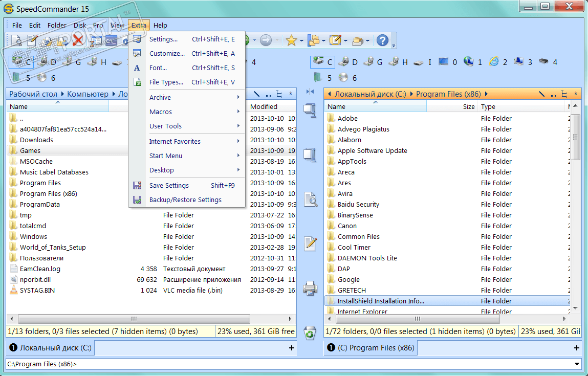Click Рабочий стол breadcrumb in left pane
This screenshot has width=588, height=376.
click(33, 94)
